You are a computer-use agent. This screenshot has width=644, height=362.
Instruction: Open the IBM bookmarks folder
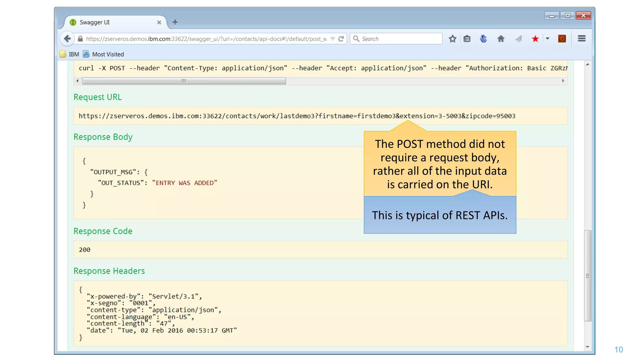click(x=69, y=54)
